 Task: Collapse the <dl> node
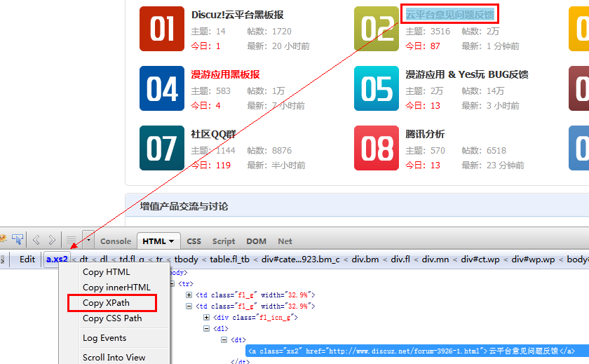point(206,329)
